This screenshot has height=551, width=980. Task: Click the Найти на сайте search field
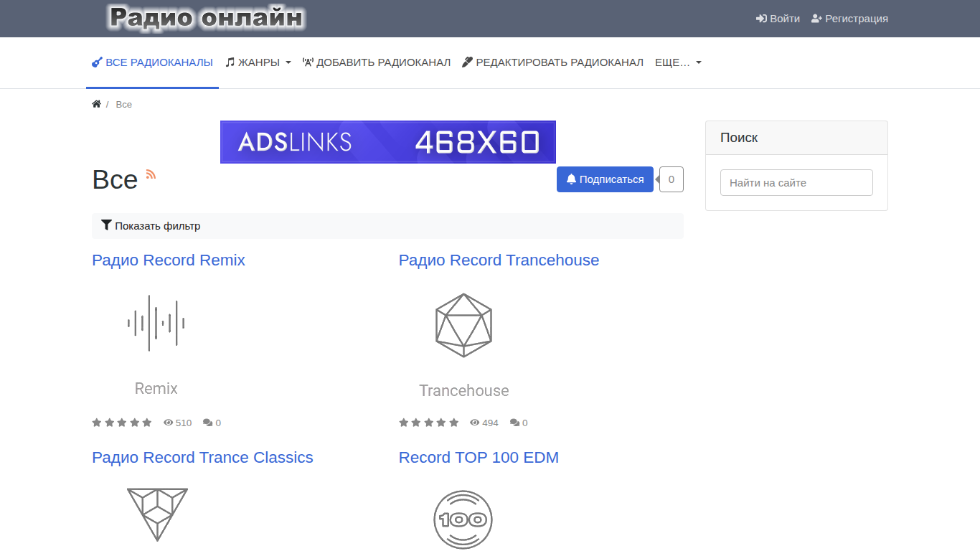(x=796, y=183)
